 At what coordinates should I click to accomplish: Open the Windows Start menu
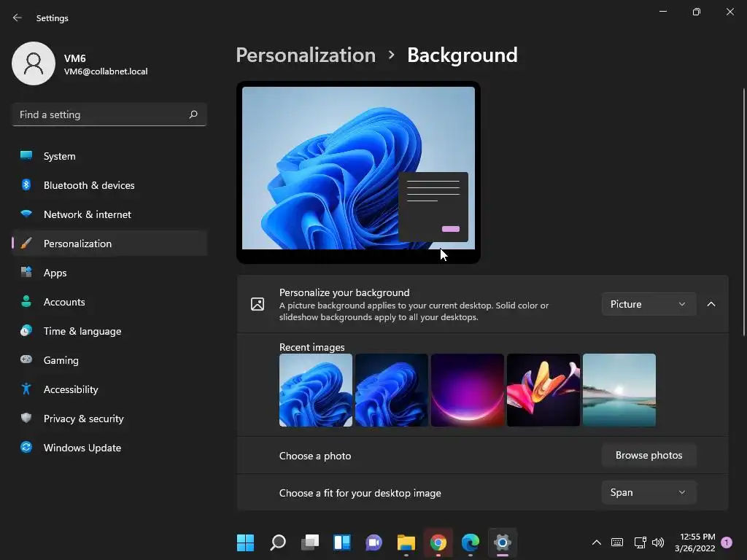point(245,542)
